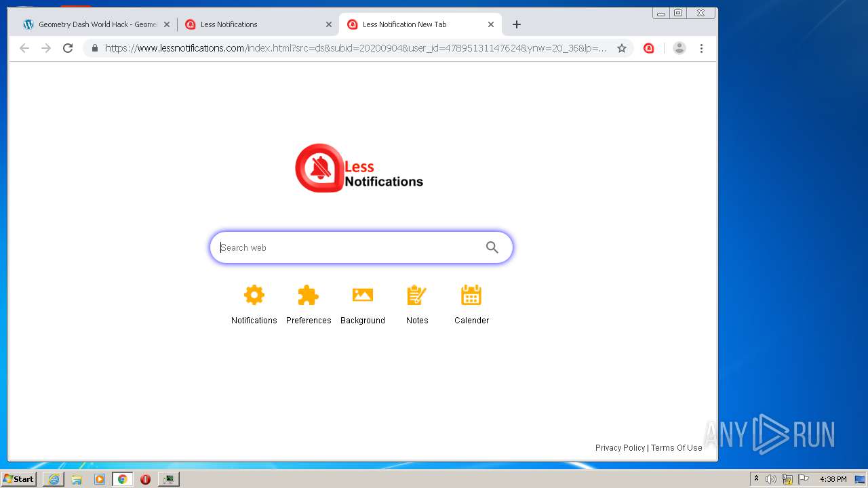
Task: Select the Less Notification New Tab tab
Action: click(x=420, y=24)
